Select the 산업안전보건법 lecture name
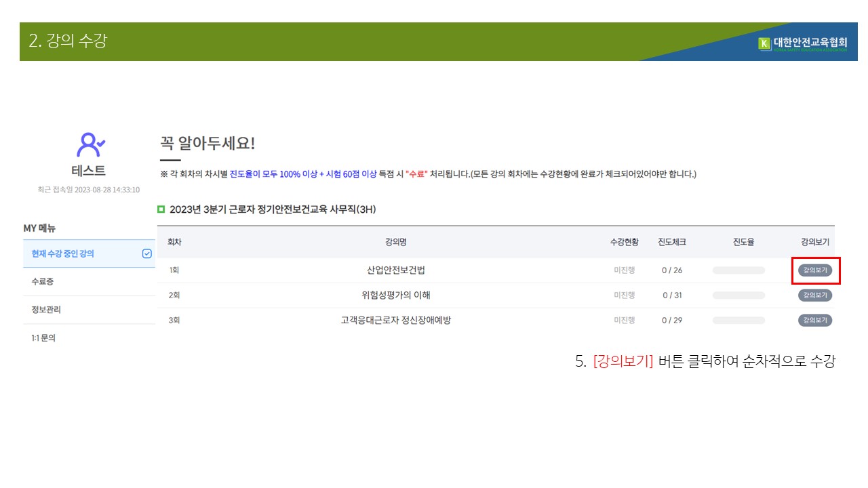 point(395,270)
